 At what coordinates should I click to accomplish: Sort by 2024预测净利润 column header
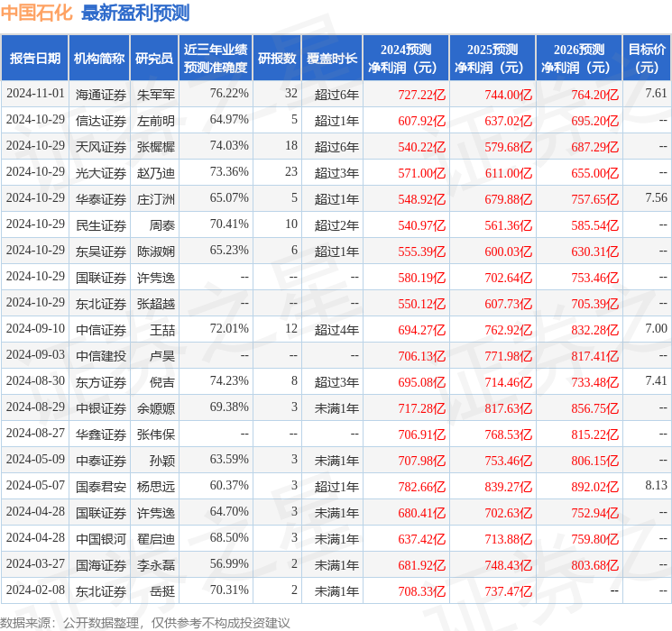pyautogui.click(x=405, y=59)
